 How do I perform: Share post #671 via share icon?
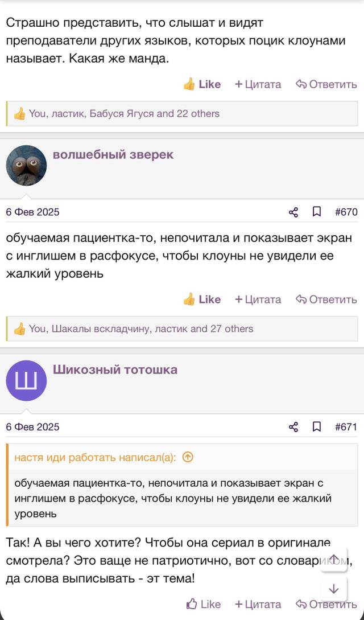point(293,427)
